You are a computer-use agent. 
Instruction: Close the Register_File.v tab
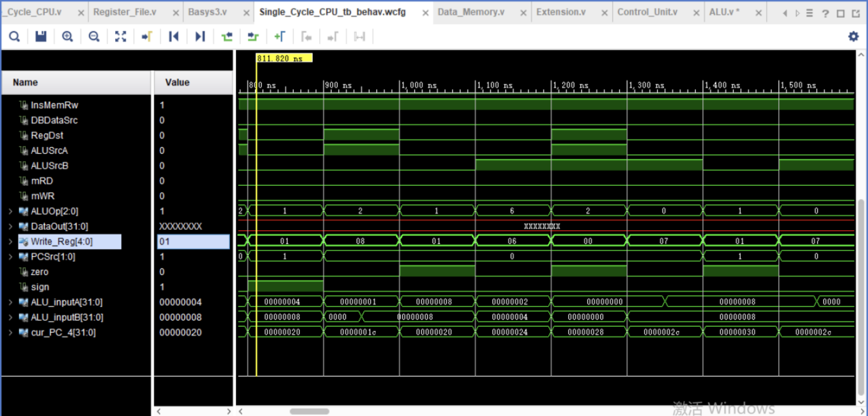pyautogui.click(x=176, y=13)
